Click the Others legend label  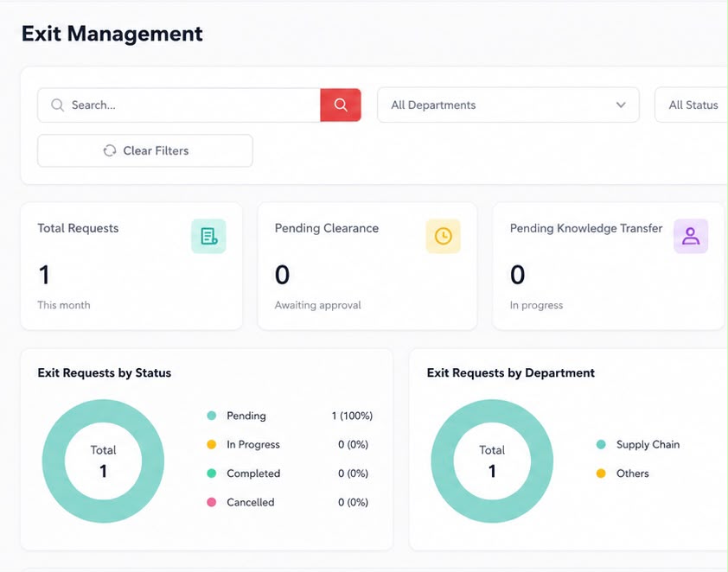pyautogui.click(x=632, y=473)
